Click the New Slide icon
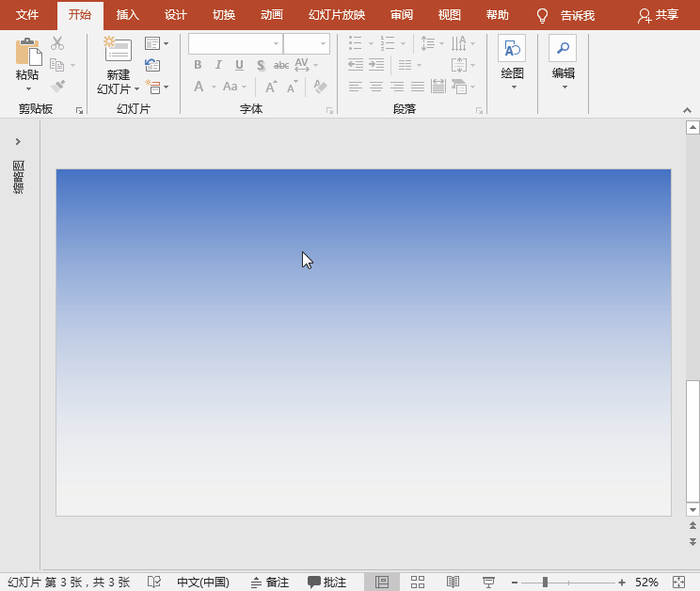This screenshot has height=591, width=700. pyautogui.click(x=118, y=51)
